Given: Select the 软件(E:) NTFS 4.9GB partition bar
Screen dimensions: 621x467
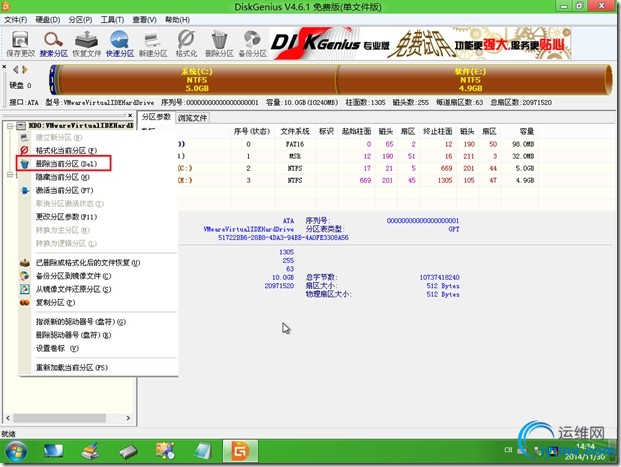Looking at the screenshot, I should pos(471,80).
